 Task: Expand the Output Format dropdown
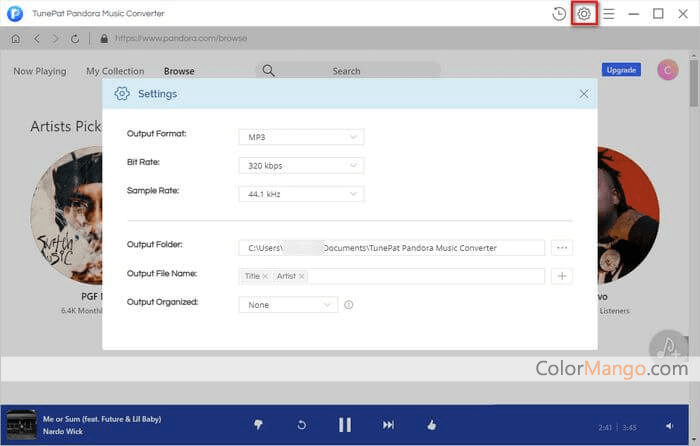click(x=301, y=137)
